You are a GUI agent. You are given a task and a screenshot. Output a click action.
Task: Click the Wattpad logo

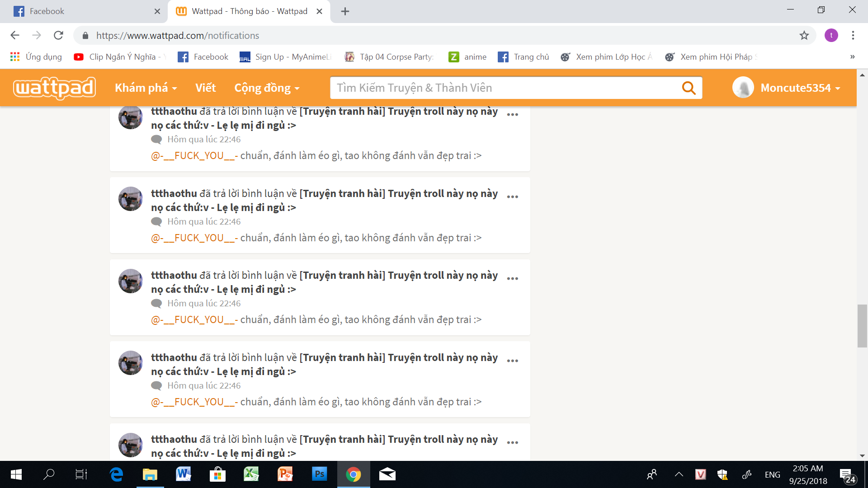[54, 88]
